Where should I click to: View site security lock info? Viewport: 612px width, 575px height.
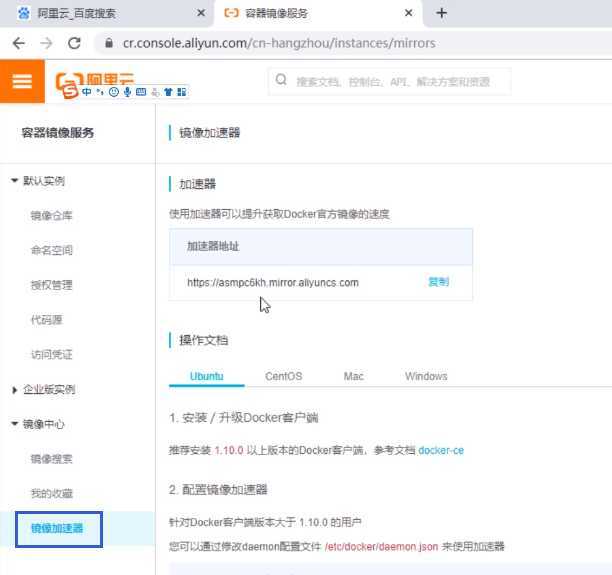[109, 43]
